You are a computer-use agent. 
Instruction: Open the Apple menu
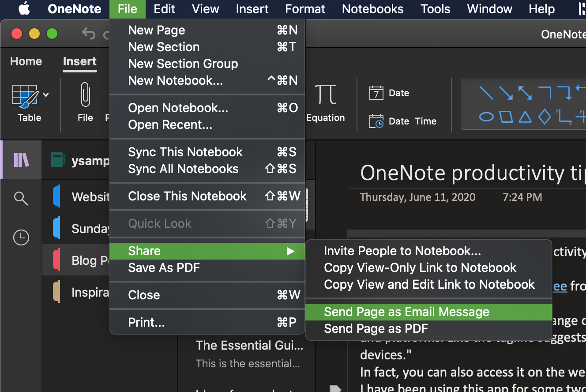pyautogui.click(x=24, y=9)
